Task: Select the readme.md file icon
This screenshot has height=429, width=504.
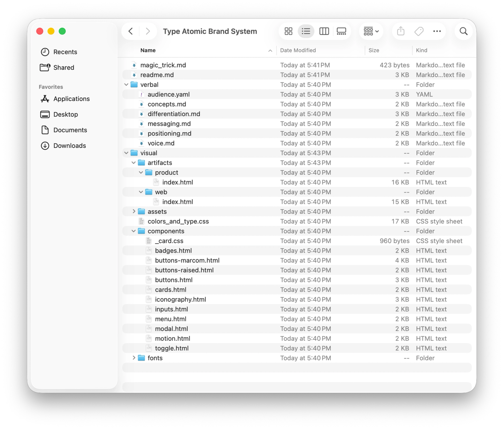Action: tap(134, 75)
